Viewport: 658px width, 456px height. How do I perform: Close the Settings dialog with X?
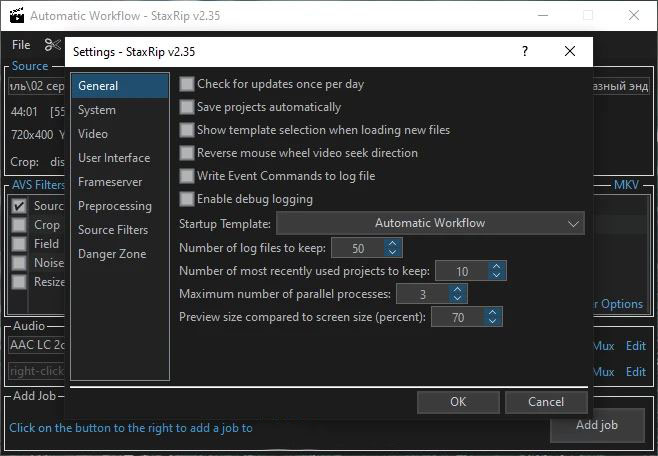point(569,51)
